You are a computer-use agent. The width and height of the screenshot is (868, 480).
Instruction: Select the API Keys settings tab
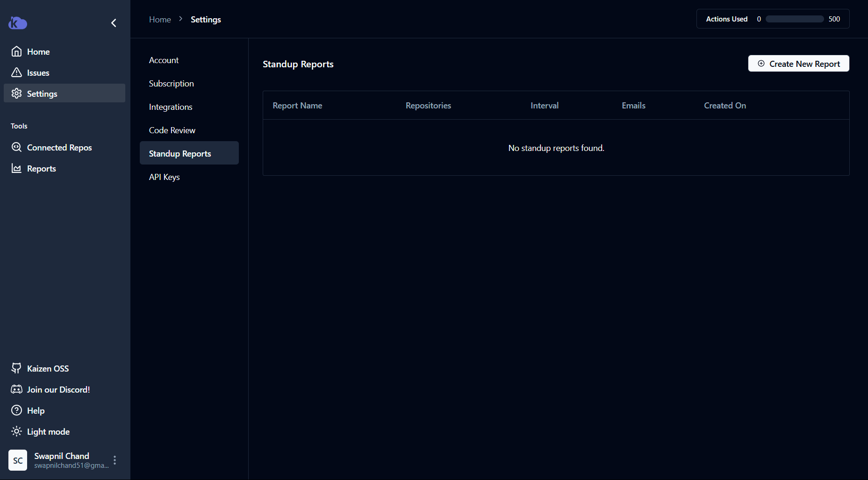(x=164, y=177)
